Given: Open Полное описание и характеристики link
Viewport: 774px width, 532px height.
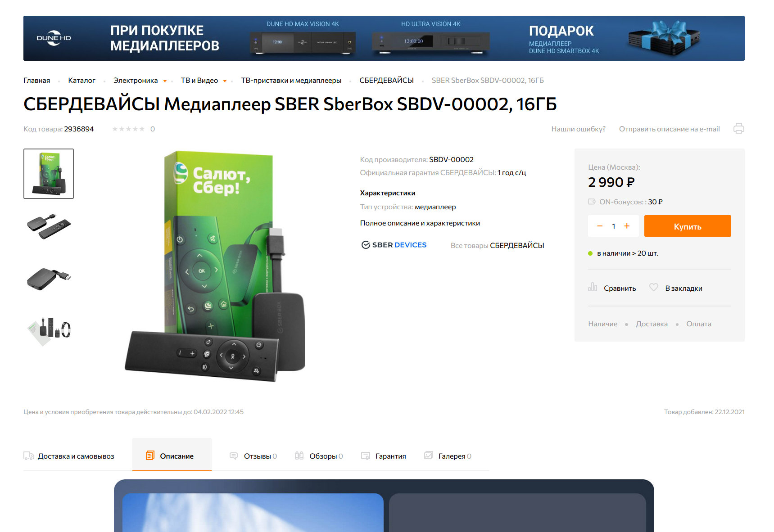Looking at the screenshot, I should pyautogui.click(x=420, y=223).
